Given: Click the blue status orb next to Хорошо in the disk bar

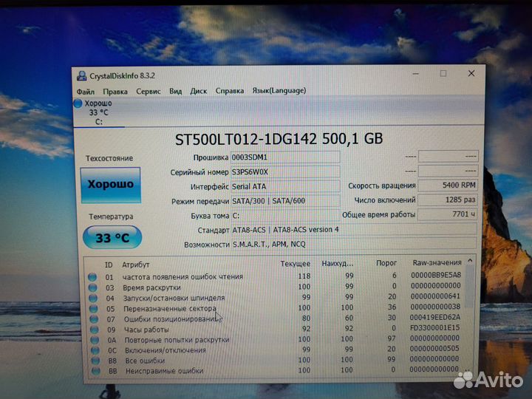Looking at the screenshot, I should (x=78, y=103).
